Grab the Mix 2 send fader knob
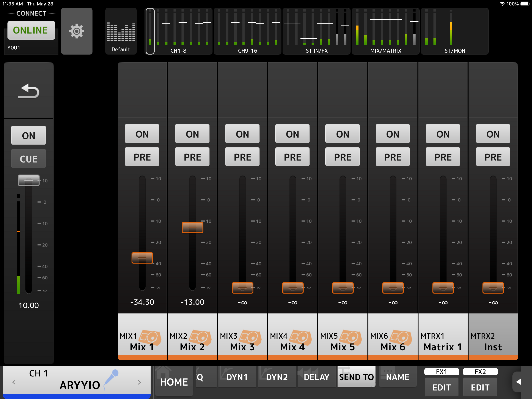Screen dimensions: 532x399 point(192,227)
